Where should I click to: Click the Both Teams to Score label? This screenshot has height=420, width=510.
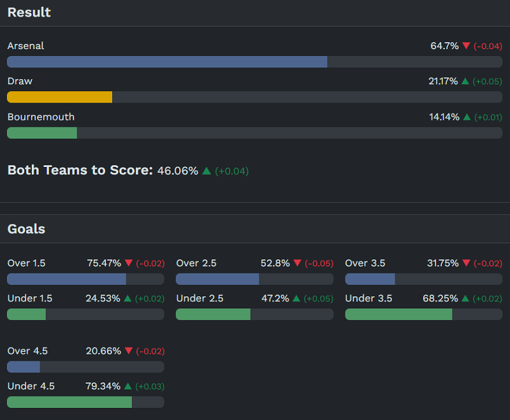tap(80, 170)
